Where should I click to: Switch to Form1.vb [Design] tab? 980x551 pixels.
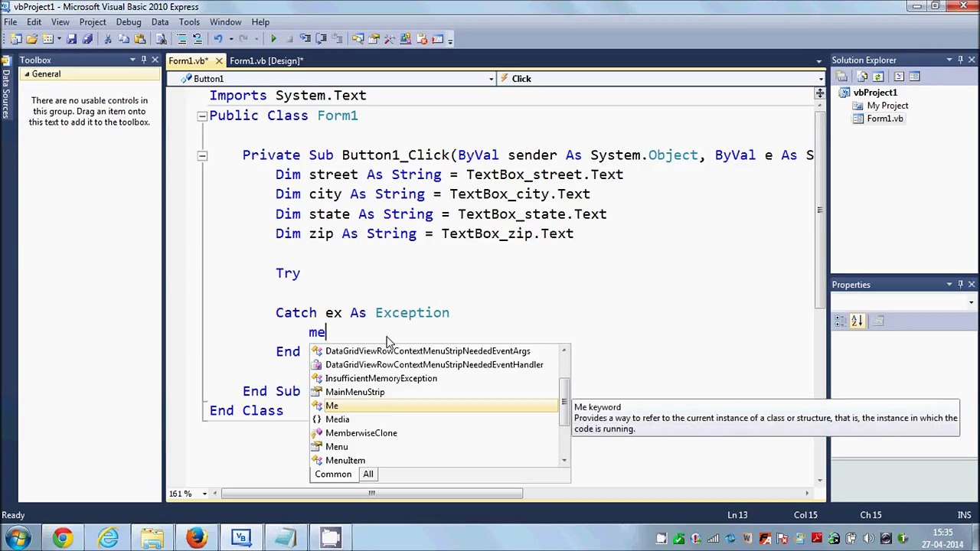(x=266, y=60)
